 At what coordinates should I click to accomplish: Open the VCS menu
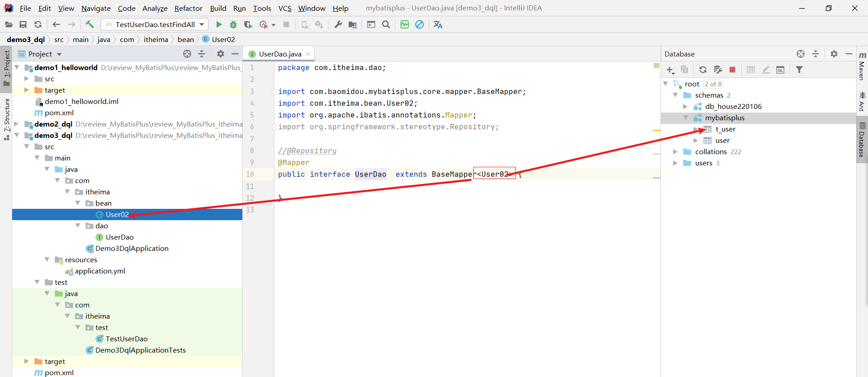tap(285, 8)
